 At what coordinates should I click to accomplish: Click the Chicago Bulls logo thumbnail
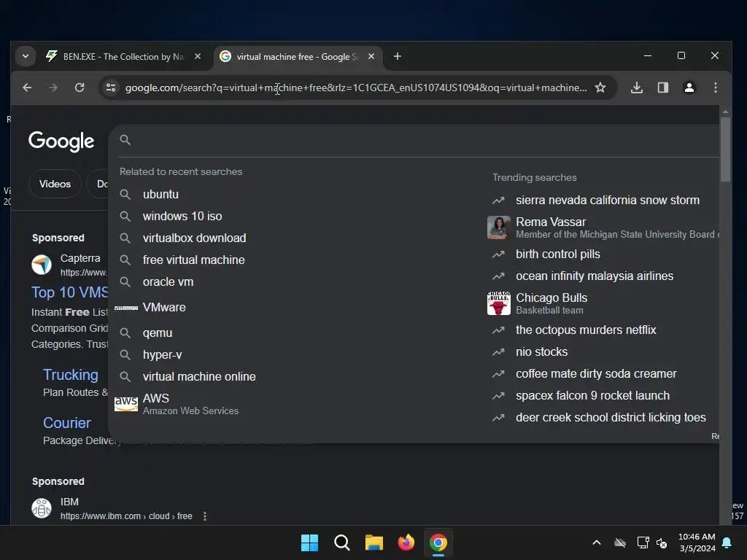click(x=499, y=303)
